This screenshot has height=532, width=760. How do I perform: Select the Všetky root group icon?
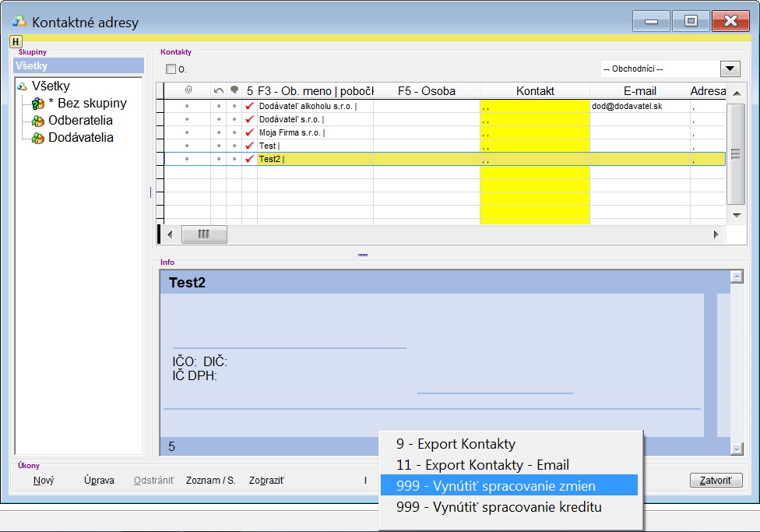pos(22,86)
